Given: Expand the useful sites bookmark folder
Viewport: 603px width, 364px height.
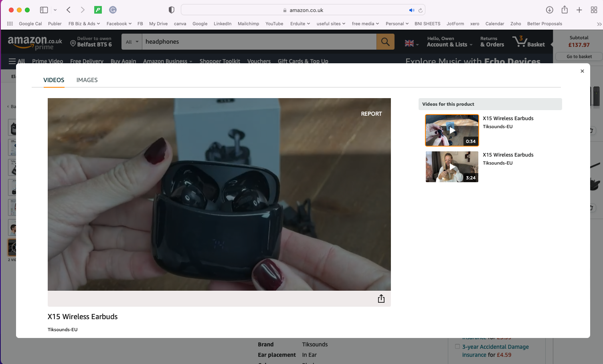Looking at the screenshot, I should (x=331, y=24).
